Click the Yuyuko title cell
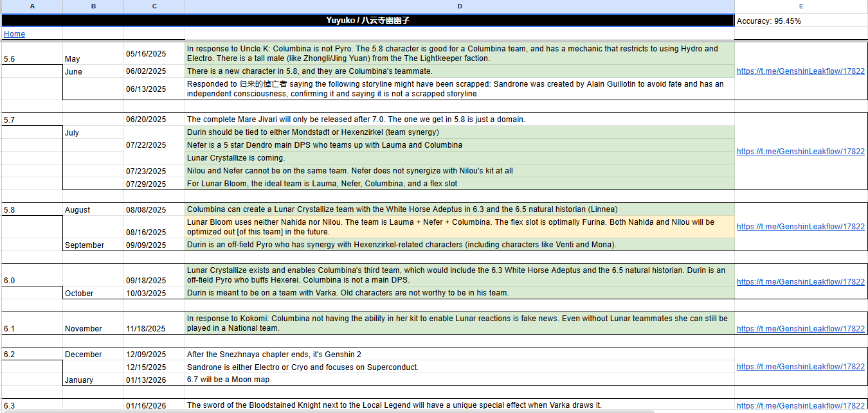Image resolution: width=868 pixels, height=413 pixels. 368,21
